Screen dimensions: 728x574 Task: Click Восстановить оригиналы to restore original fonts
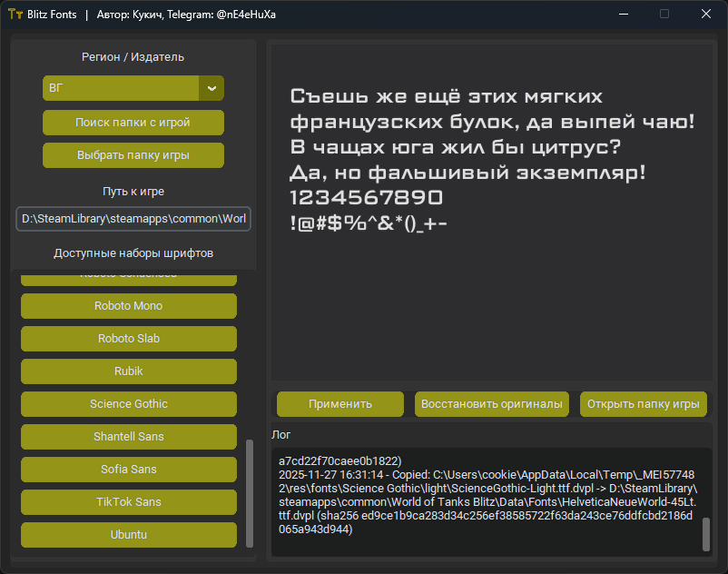[491, 403]
